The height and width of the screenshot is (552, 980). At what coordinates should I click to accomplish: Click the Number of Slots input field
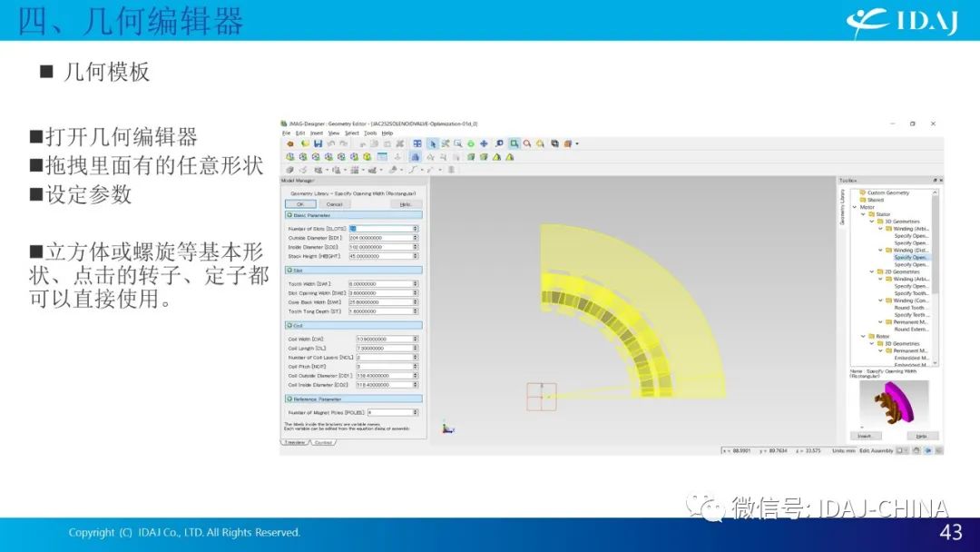(x=385, y=228)
